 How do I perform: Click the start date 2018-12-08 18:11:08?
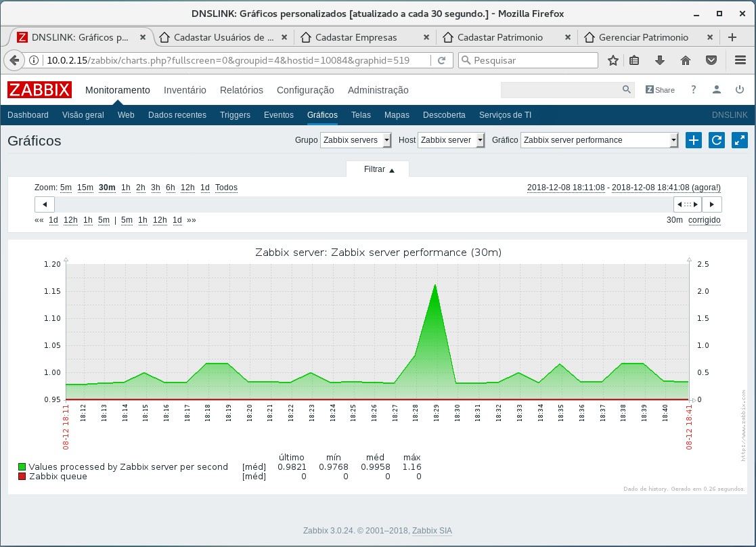click(x=566, y=187)
